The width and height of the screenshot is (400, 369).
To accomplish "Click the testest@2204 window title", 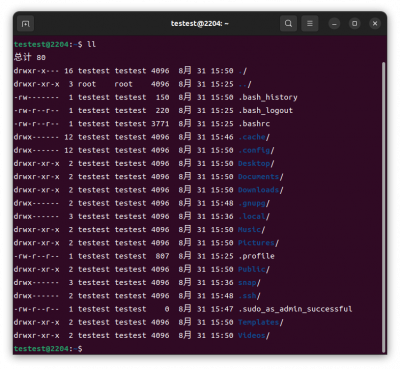I will [x=200, y=24].
